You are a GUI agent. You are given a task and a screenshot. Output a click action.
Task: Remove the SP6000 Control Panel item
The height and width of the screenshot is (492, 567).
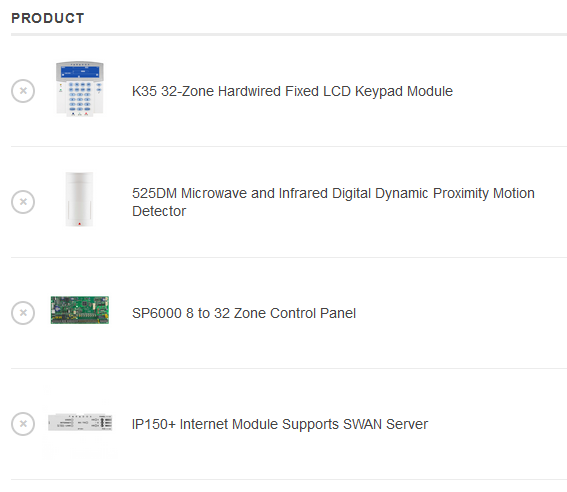(23, 313)
